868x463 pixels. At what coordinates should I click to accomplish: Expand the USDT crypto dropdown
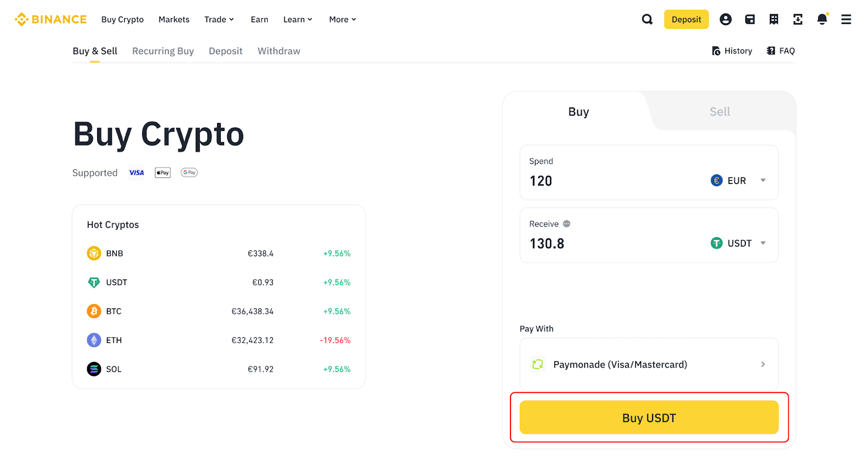763,243
